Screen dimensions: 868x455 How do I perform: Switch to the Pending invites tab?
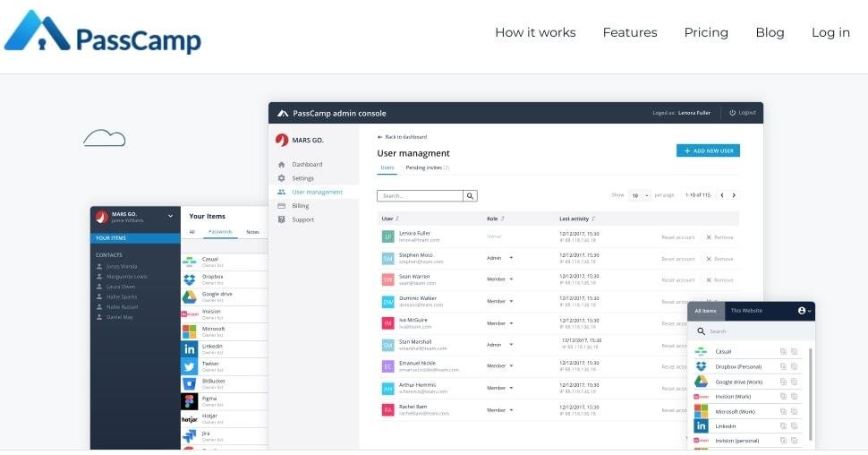coord(427,167)
